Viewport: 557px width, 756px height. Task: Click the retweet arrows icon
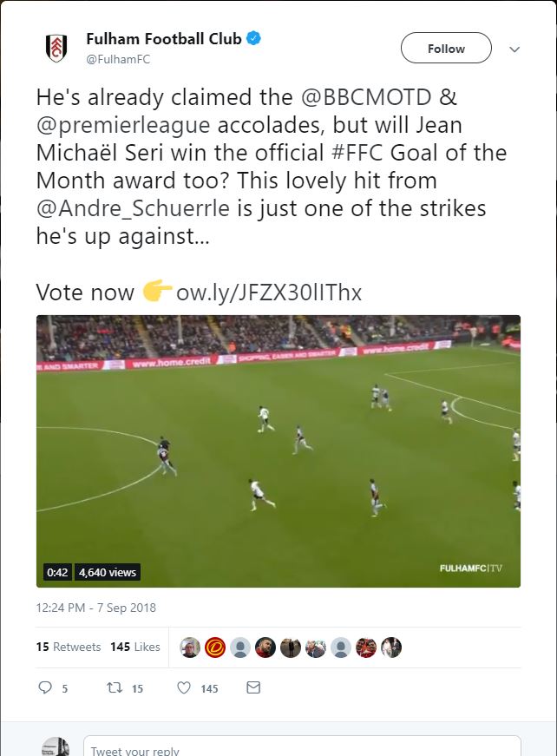click(x=115, y=687)
